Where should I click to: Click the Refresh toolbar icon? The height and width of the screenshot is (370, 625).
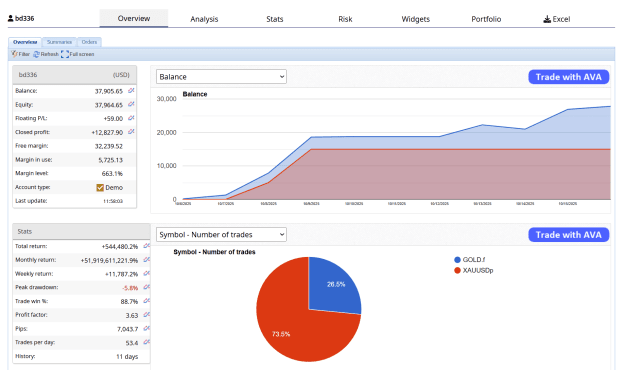click(x=36, y=54)
